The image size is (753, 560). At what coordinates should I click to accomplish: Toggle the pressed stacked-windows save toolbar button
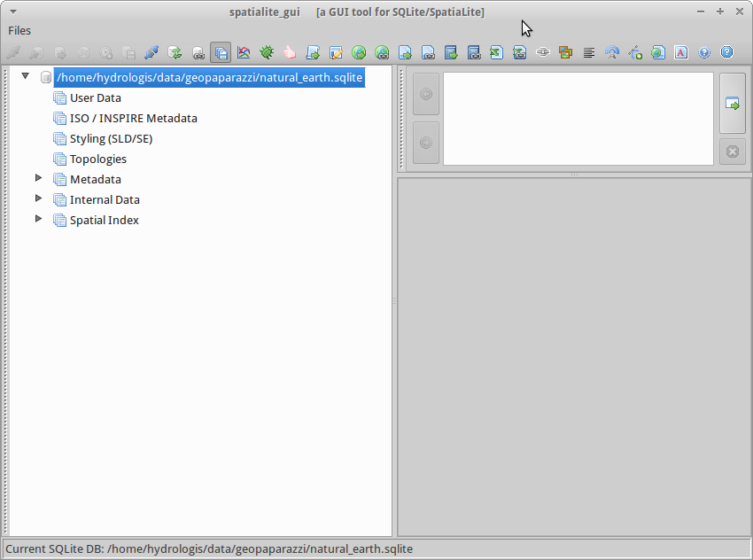[x=221, y=52]
